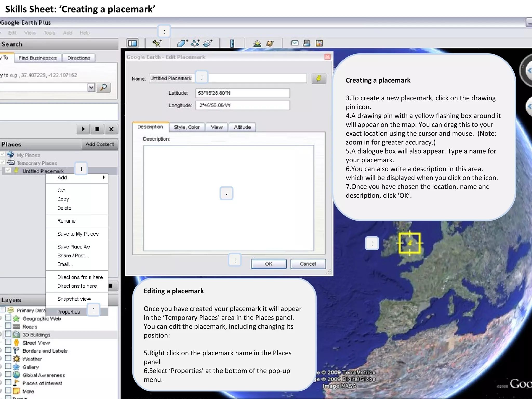Enable the Places of Interest checkbox
Viewport: 532px width, 399px height.
pyautogui.click(x=8, y=382)
